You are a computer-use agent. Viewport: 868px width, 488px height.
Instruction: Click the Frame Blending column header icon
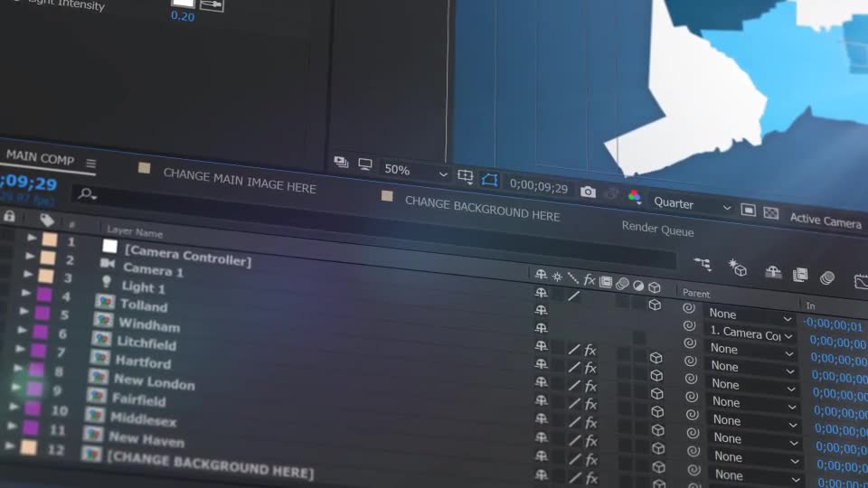tap(606, 282)
